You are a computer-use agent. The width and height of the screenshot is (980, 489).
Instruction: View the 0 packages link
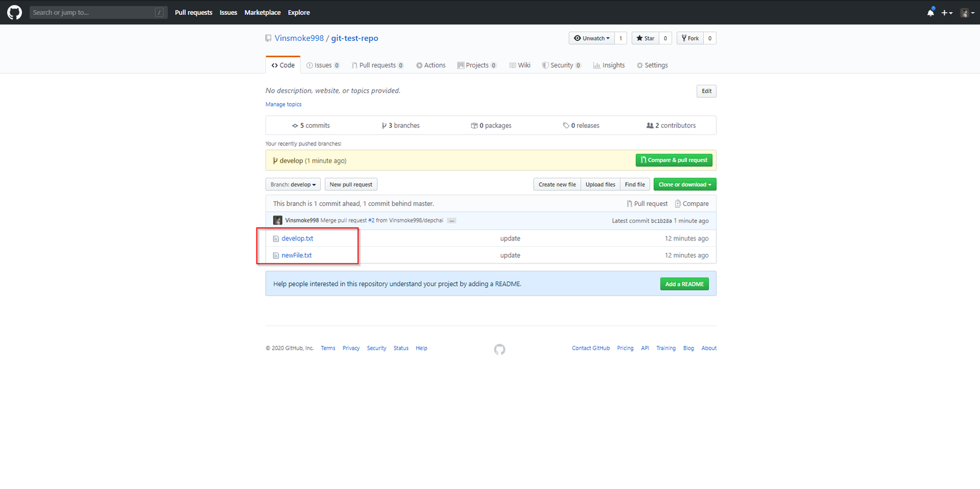pyautogui.click(x=491, y=125)
